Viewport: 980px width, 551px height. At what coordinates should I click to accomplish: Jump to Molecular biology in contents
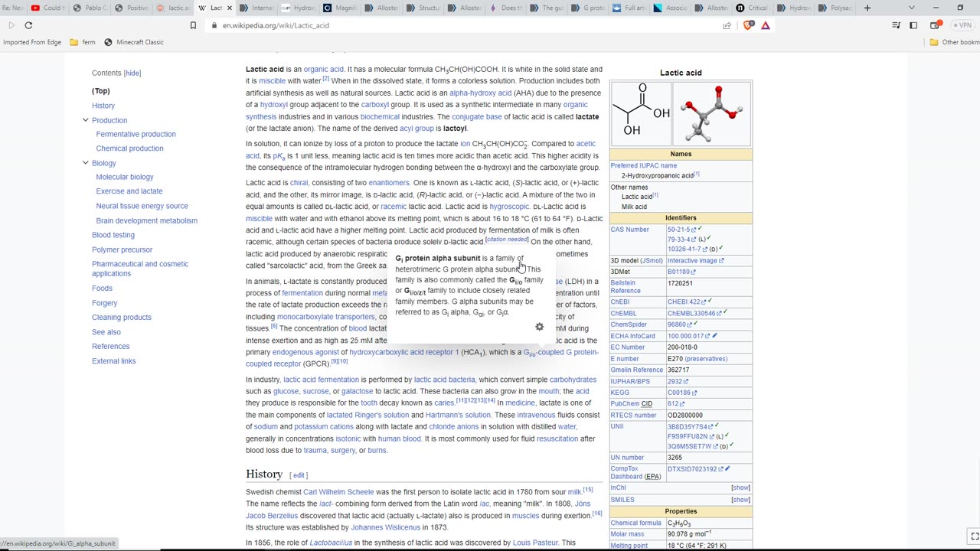tap(125, 177)
